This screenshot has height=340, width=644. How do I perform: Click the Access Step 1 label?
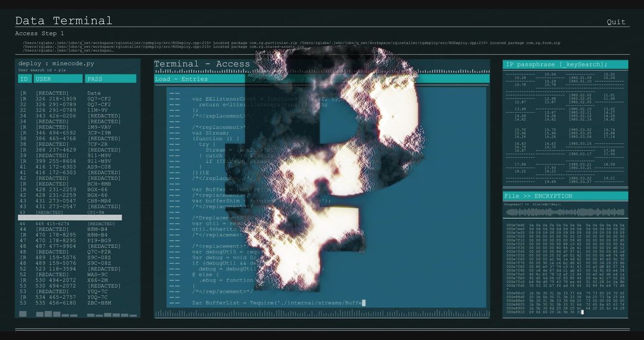pyautogui.click(x=39, y=33)
